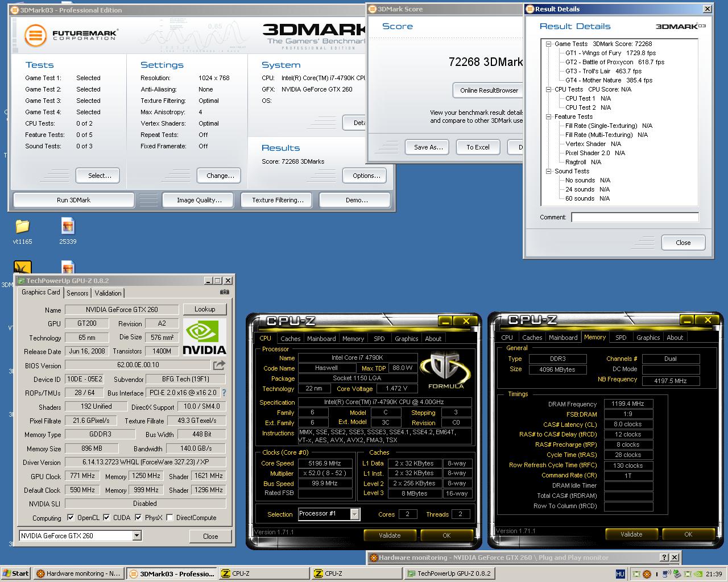Open the Processor #1 selection dropdown
Viewport: 728px width, 582px height.
point(355,514)
